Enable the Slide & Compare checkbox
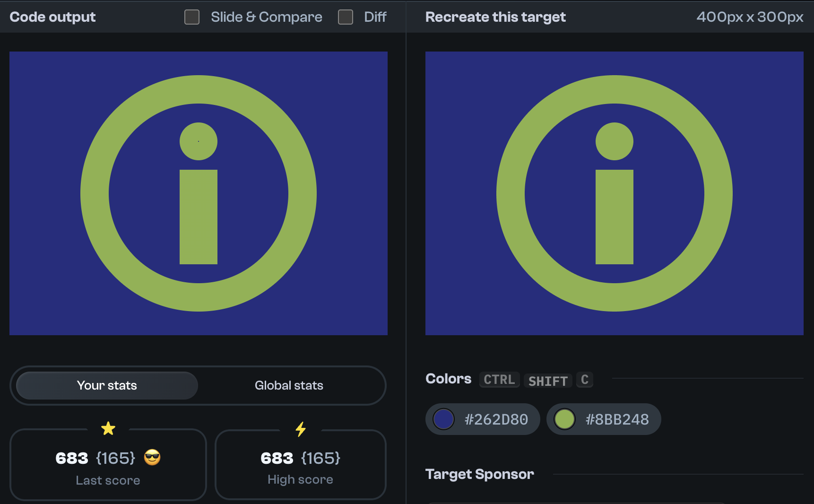Image resolution: width=814 pixels, height=504 pixels. point(192,17)
